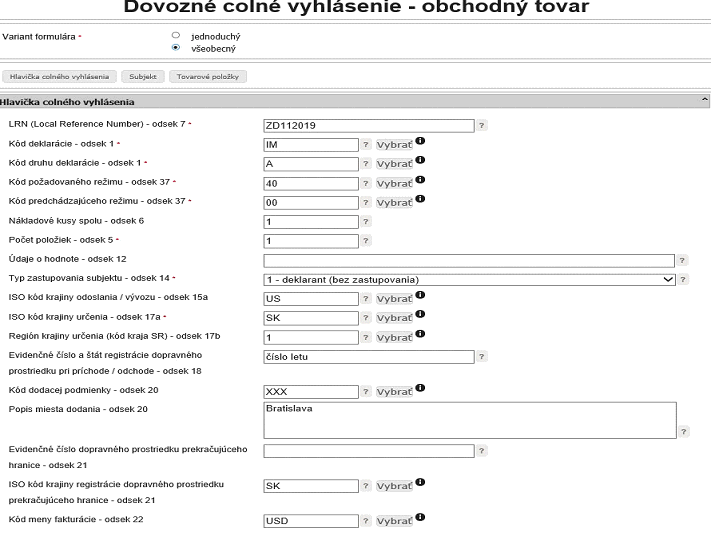Click the požadovaného režimu field with 40

tap(311, 183)
